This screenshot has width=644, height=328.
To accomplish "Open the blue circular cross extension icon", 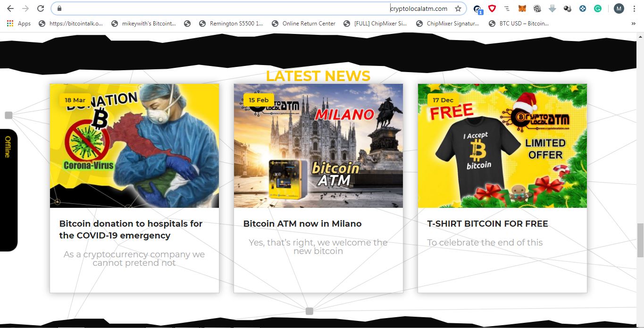I will pyautogui.click(x=583, y=8).
